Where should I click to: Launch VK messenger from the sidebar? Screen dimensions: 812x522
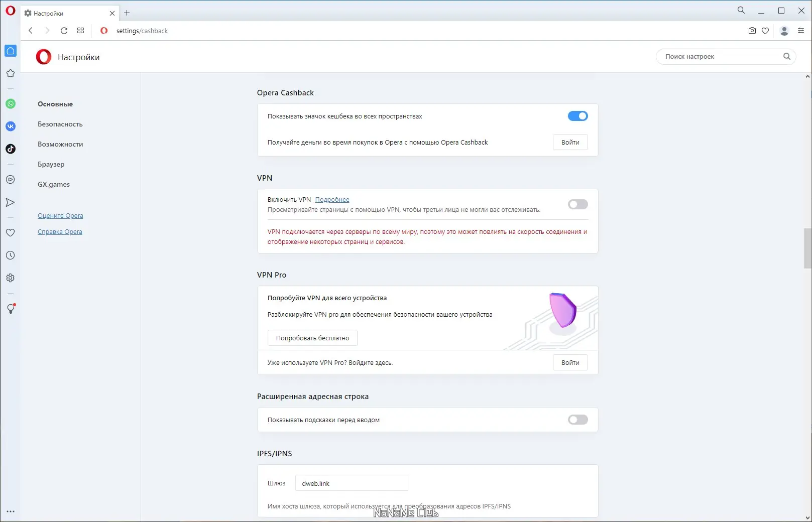(11, 126)
